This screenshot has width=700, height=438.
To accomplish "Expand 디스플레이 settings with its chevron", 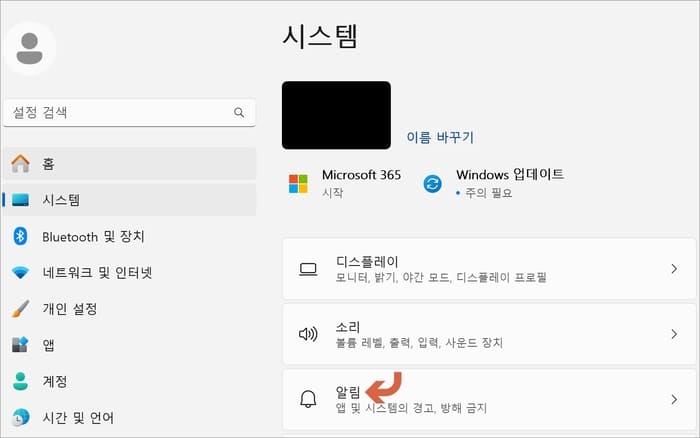I will [674, 269].
